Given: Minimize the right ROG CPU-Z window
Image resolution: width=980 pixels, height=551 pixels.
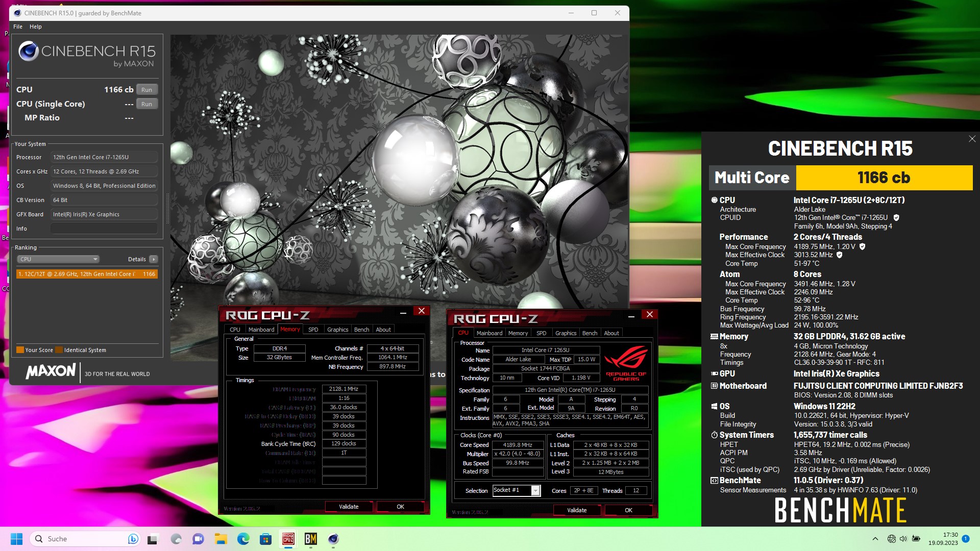Looking at the screenshot, I should (631, 316).
